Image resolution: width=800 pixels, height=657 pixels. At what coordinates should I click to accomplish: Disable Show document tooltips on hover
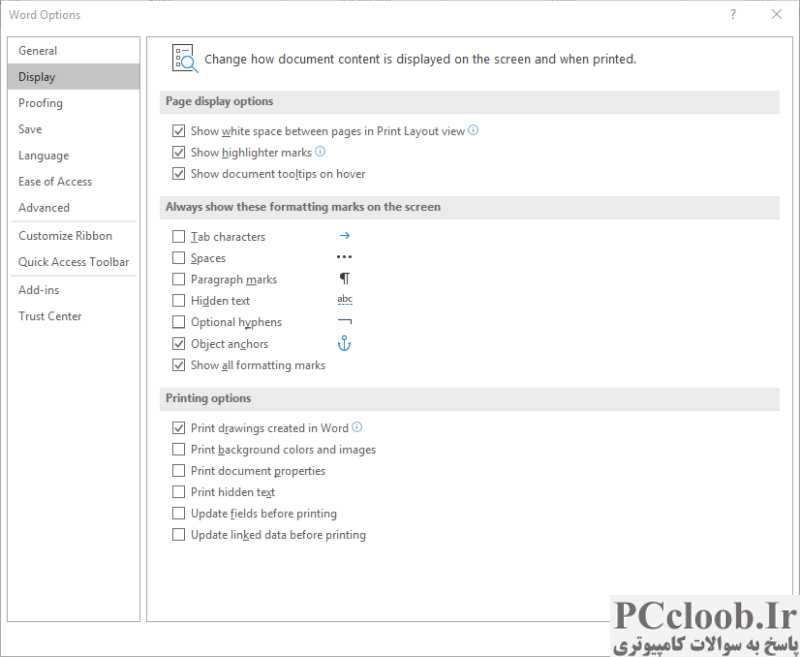tap(179, 174)
